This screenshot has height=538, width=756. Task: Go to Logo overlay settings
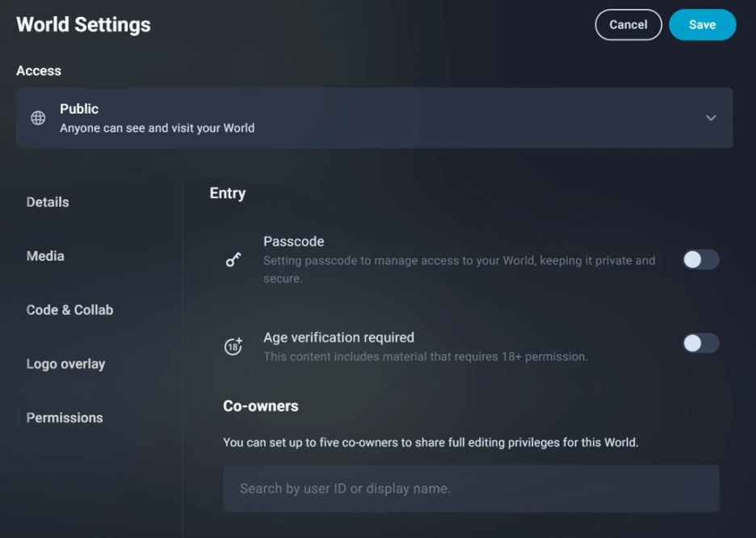(x=65, y=364)
